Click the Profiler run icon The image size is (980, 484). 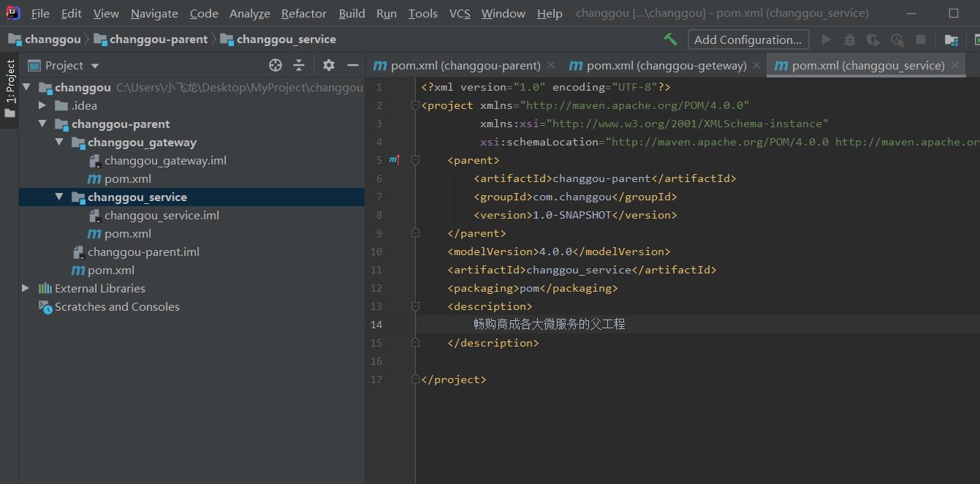coord(897,39)
